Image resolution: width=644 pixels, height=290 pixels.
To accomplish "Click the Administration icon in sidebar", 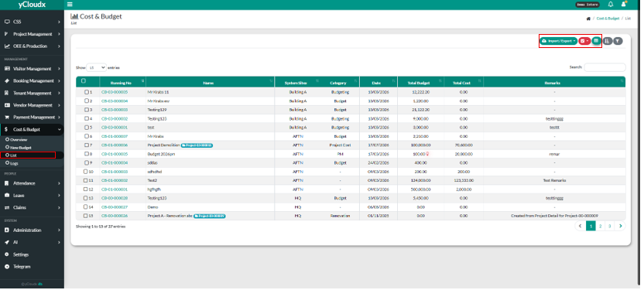I will click(x=6, y=230).
